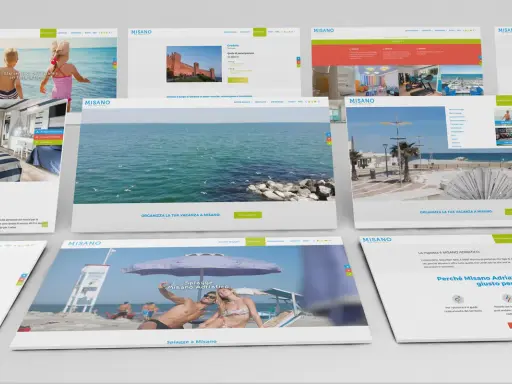Click the blue bar on the children page
This screenshot has height=384, width=512.
tap(49, 132)
